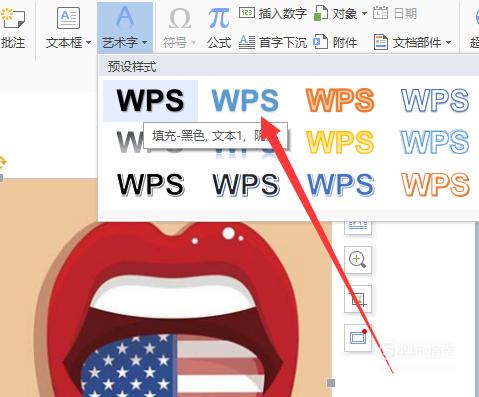Click the 日期 date button
The width and height of the screenshot is (479, 397).
pos(395,13)
